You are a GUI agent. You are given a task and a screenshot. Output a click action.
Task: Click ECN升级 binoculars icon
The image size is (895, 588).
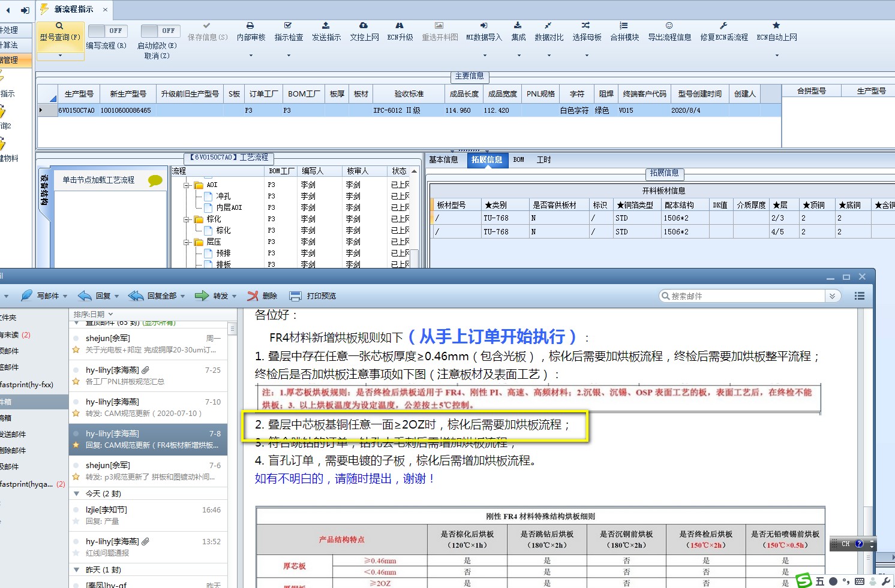(400, 26)
